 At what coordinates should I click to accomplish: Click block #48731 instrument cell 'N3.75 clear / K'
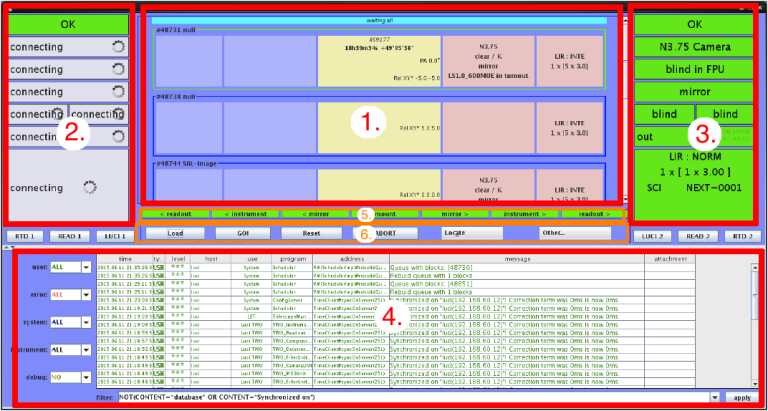[x=488, y=61]
